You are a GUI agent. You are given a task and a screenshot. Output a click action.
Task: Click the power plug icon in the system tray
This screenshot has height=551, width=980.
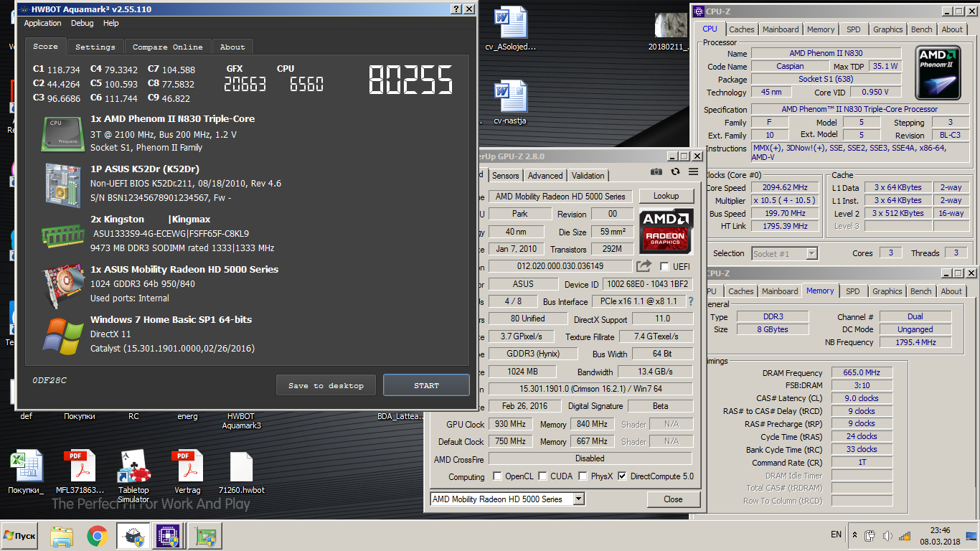tap(870, 535)
